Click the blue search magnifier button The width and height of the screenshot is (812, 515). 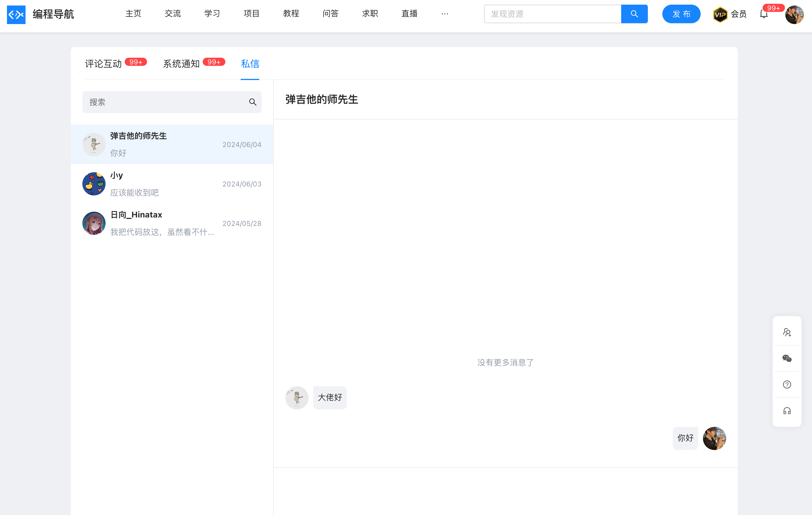tap(634, 14)
